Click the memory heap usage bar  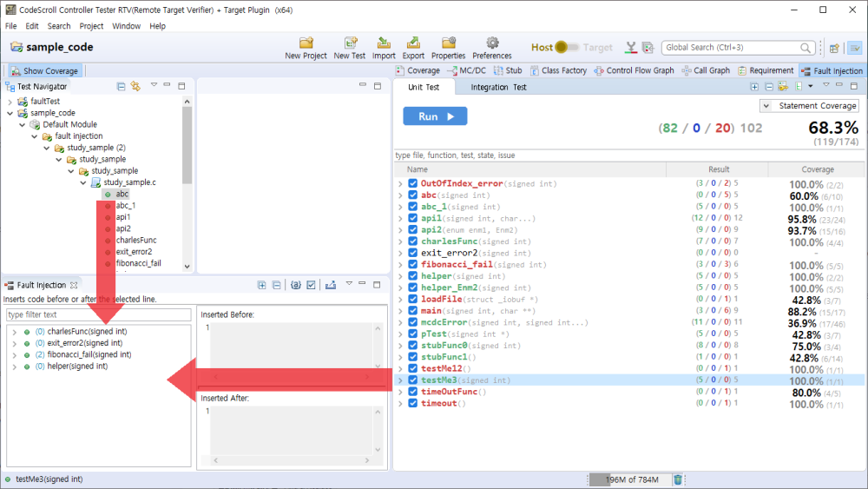tap(628, 479)
